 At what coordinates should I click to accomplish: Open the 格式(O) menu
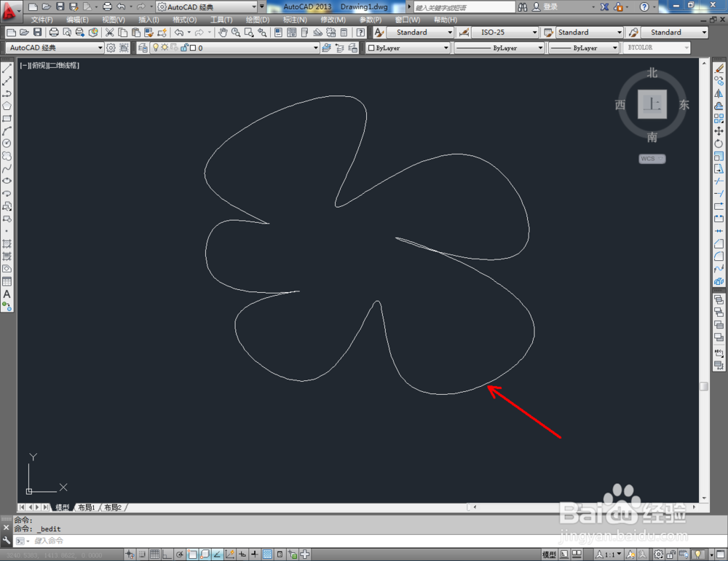(x=185, y=20)
